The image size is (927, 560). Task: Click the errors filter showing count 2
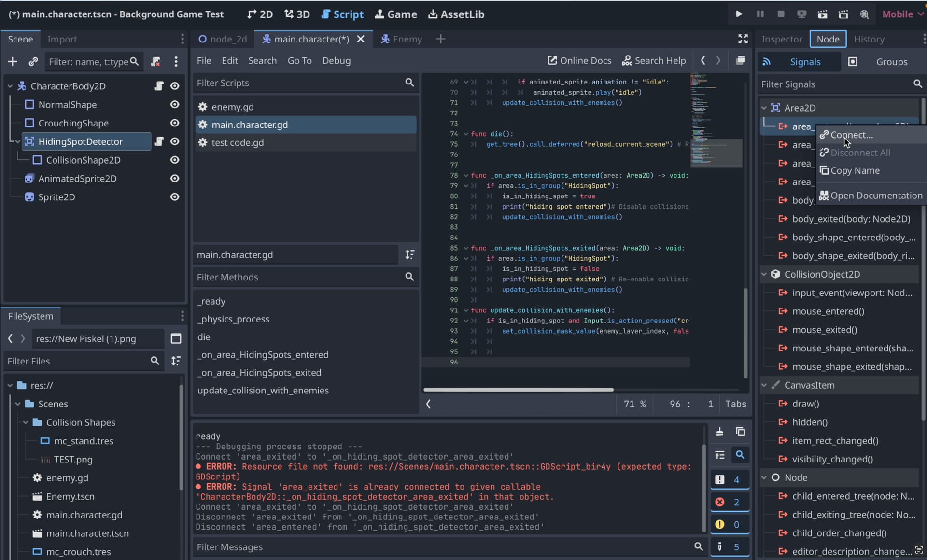[729, 502]
